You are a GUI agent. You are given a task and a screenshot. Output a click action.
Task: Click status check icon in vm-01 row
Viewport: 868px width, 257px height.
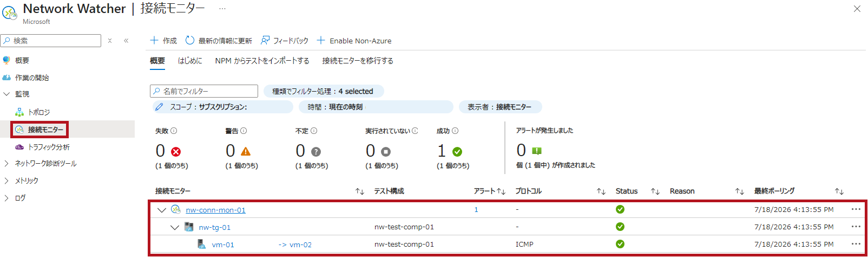pyautogui.click(x=620, y=244)
